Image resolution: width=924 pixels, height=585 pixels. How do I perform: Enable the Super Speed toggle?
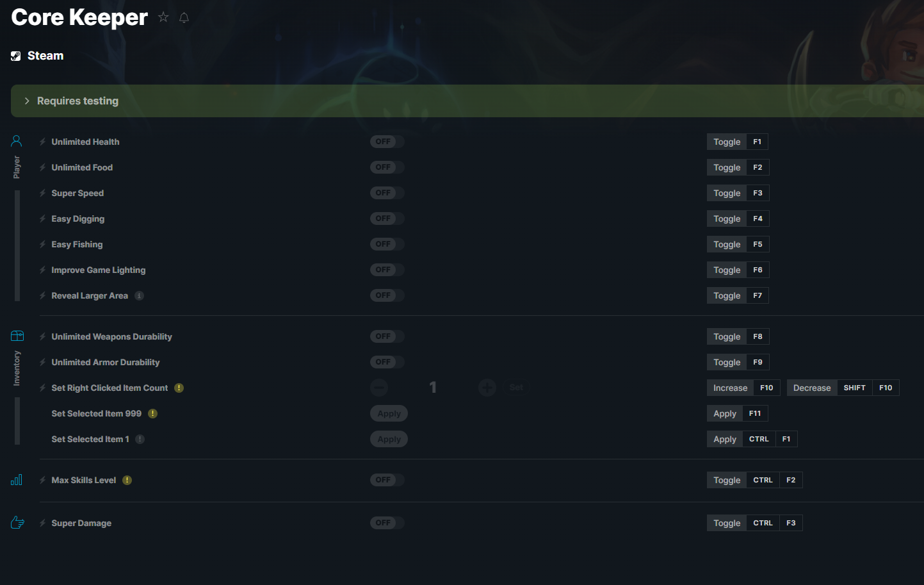click(x=387, y=193)
